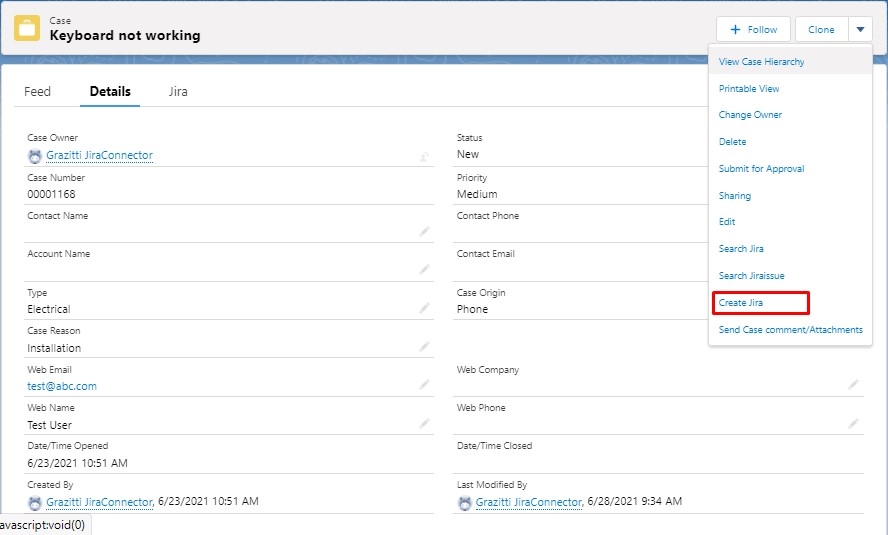Click the Date/Time Closed field label

pyautogui.click(x=494, y=446)
